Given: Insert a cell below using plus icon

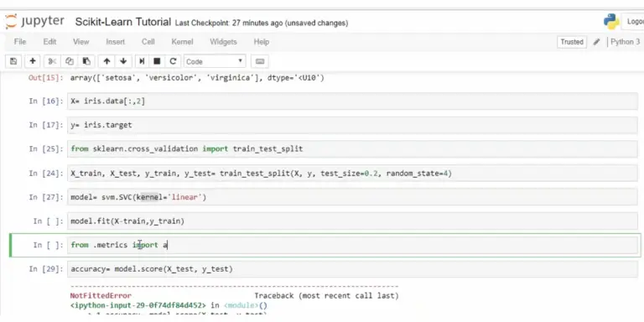Looking at the screenshot, I should 33,61.
